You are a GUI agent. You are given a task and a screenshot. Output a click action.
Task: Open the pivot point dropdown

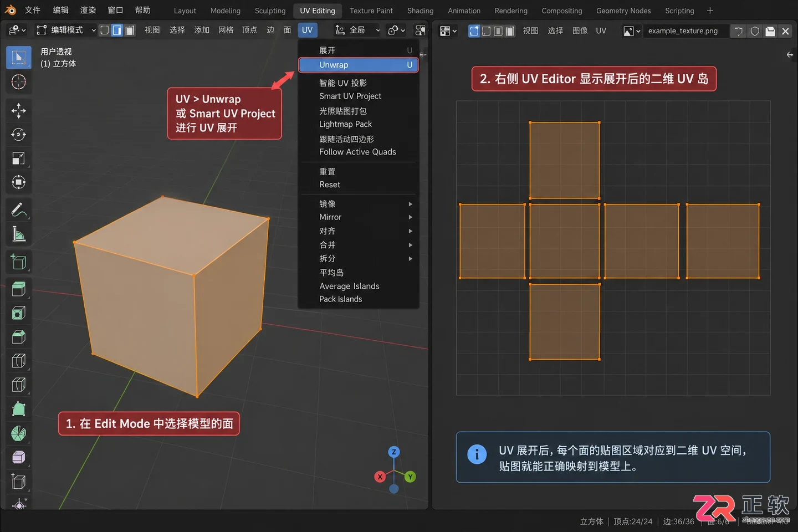pos(396,30)
